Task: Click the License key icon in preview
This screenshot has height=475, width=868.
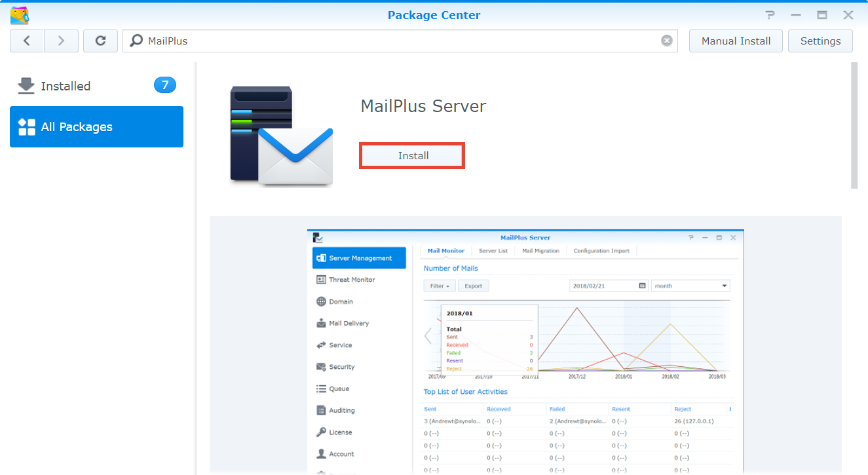Action: (321, 432)
